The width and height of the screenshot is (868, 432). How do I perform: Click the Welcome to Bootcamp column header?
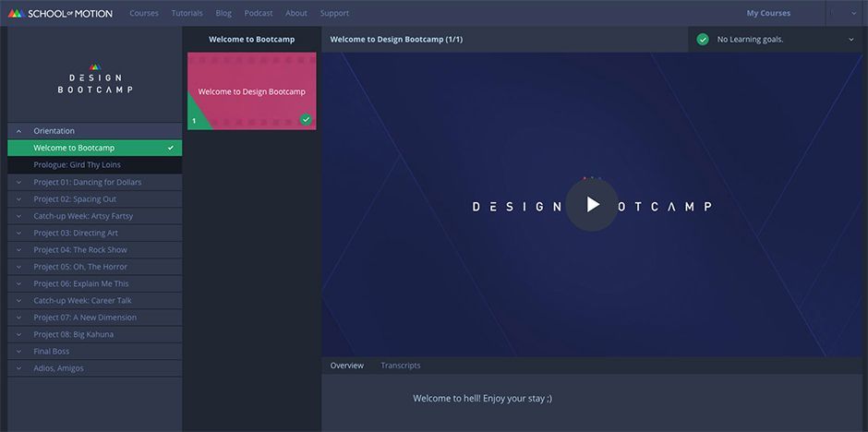pos(252,40)
